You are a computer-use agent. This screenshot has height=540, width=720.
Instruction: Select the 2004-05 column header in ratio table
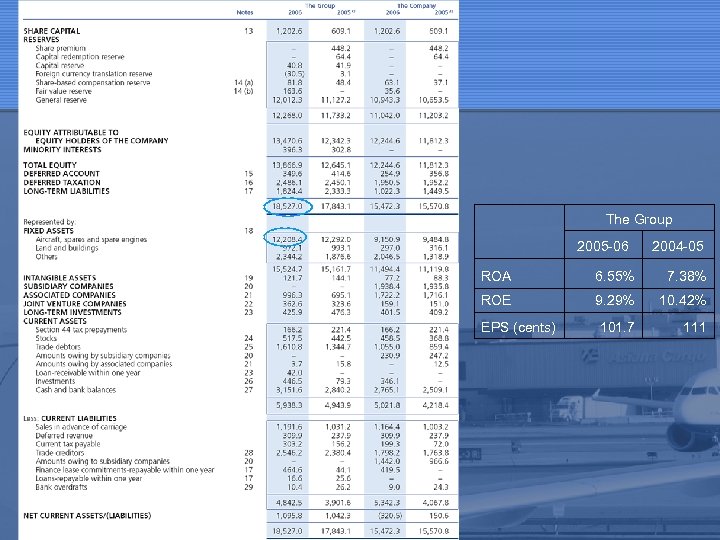tap(678, 246)
